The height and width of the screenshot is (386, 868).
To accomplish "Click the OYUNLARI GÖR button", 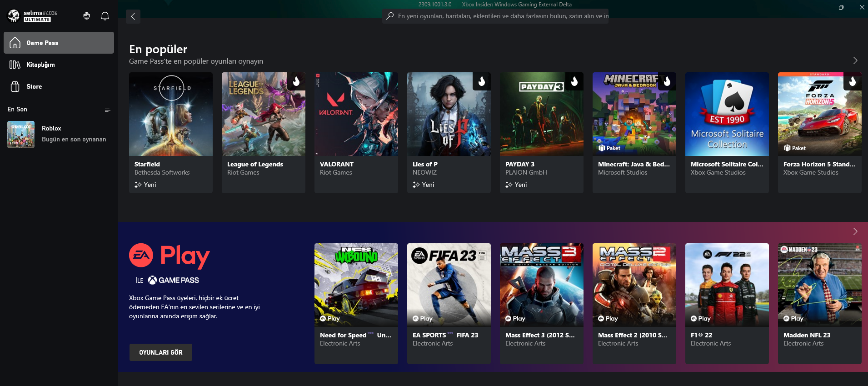I will click(161, 352).
